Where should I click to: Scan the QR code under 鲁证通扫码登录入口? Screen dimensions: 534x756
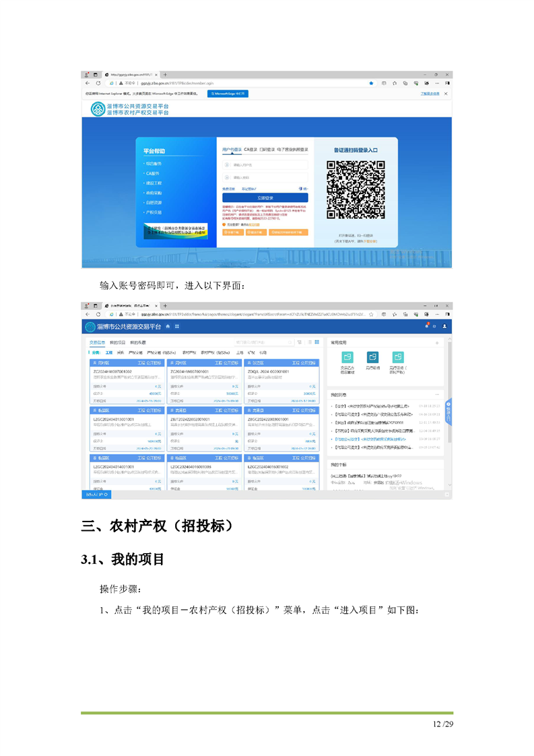(356, 189)
